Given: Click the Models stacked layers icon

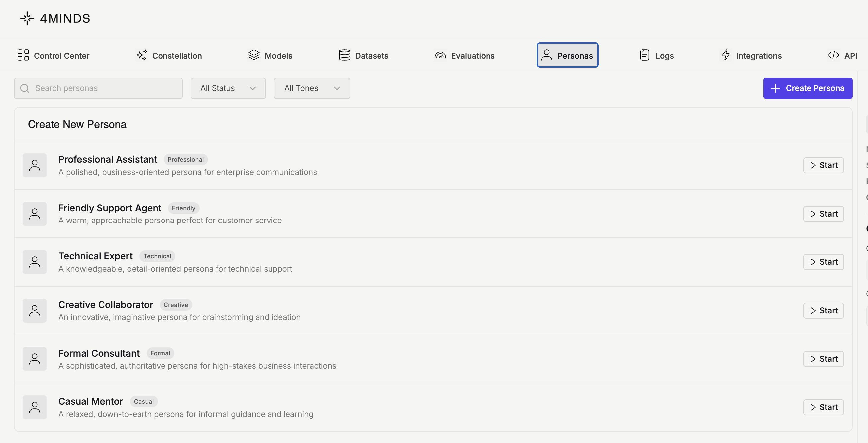Looking at the screenshot, I should pyautogui.click(x=254, y=55).
